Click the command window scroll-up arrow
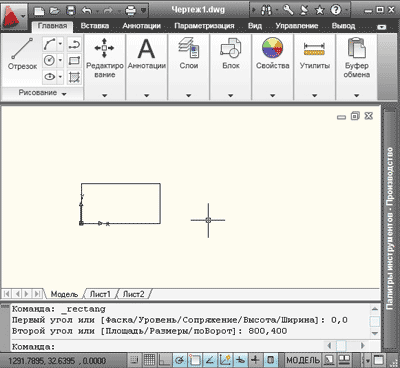Screen dimensions: 400x368 [x=375, y=309]
